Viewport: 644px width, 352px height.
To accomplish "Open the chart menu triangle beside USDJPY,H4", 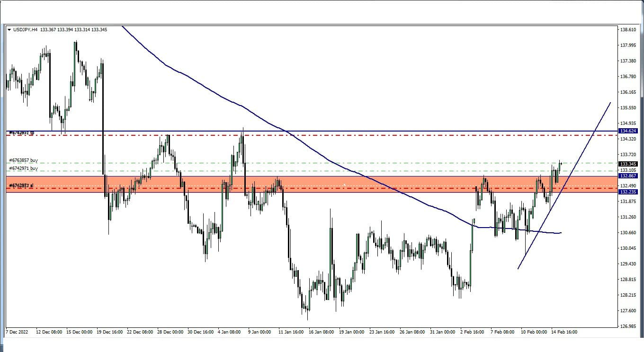I will 9,30.
